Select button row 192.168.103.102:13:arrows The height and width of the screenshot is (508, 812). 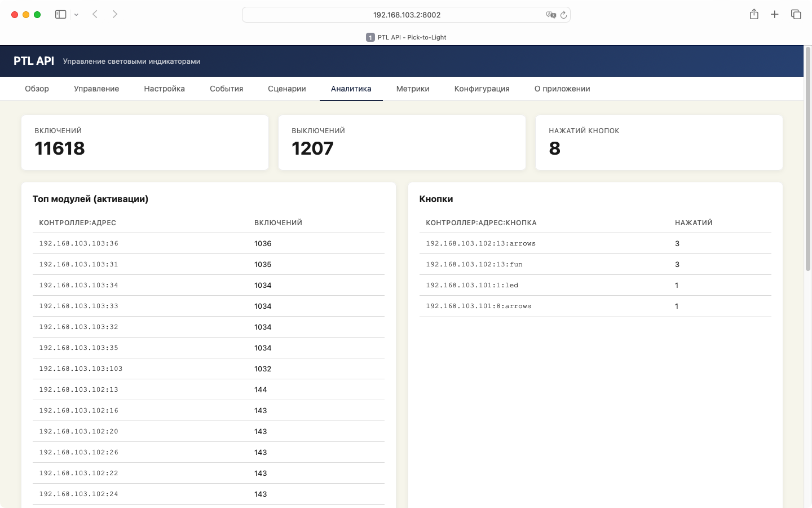point(595,243)
